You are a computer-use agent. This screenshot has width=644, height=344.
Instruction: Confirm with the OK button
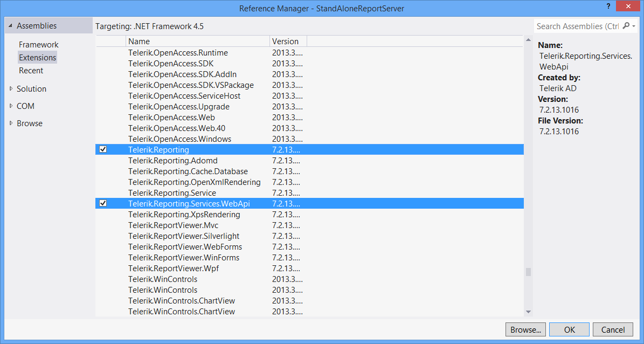(569, 329)
